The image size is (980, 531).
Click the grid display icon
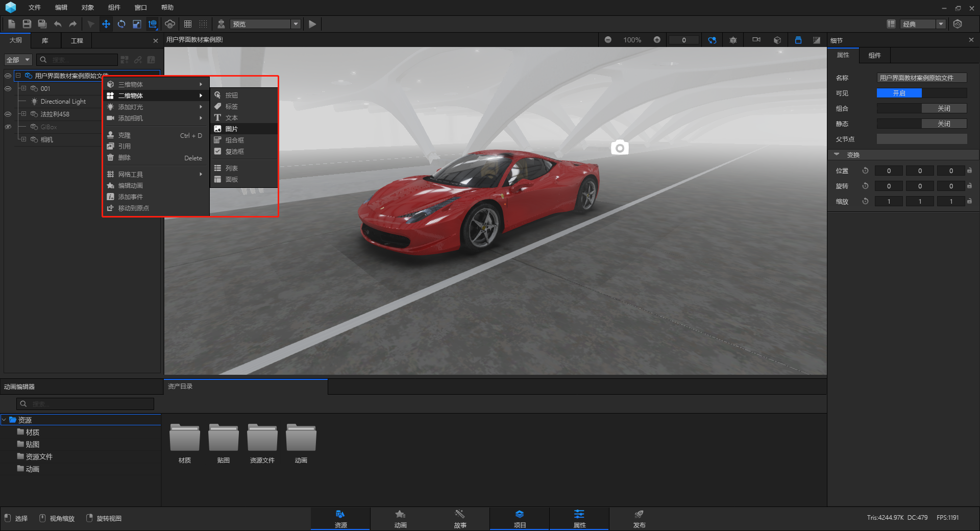pos(188,24)
